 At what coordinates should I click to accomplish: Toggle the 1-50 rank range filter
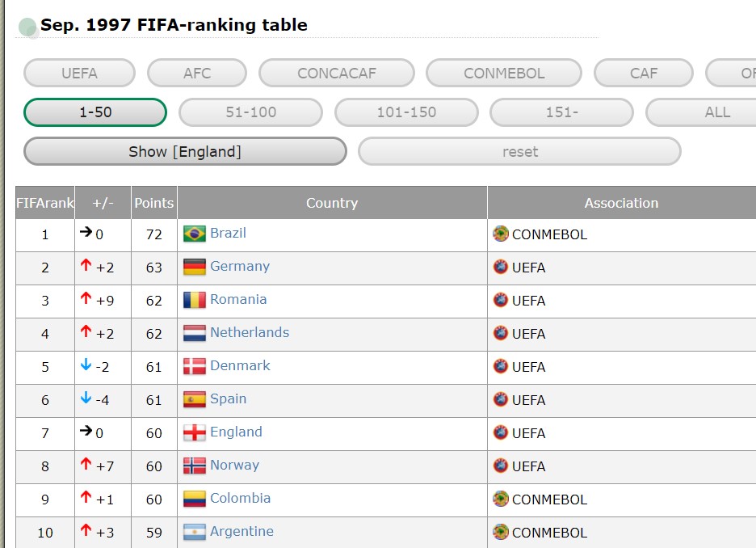point(95,112)
